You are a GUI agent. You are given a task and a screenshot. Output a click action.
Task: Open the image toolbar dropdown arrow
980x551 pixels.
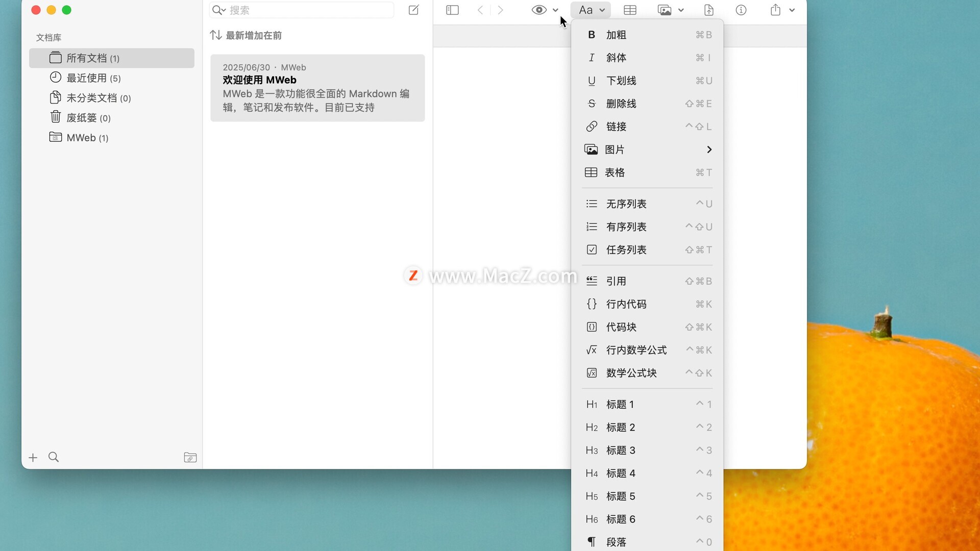click(x=681, y=10)
